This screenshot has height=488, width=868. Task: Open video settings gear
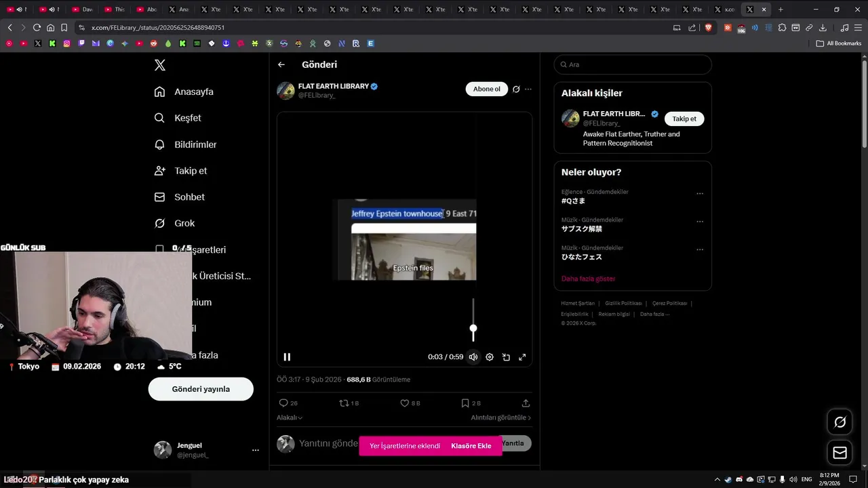(x=490, y=357)
